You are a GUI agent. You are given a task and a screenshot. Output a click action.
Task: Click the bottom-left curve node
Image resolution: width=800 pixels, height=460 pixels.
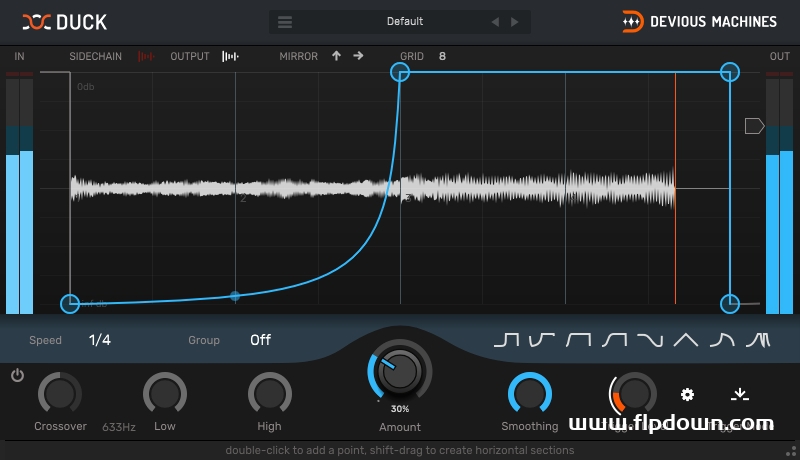click(70, 303)
